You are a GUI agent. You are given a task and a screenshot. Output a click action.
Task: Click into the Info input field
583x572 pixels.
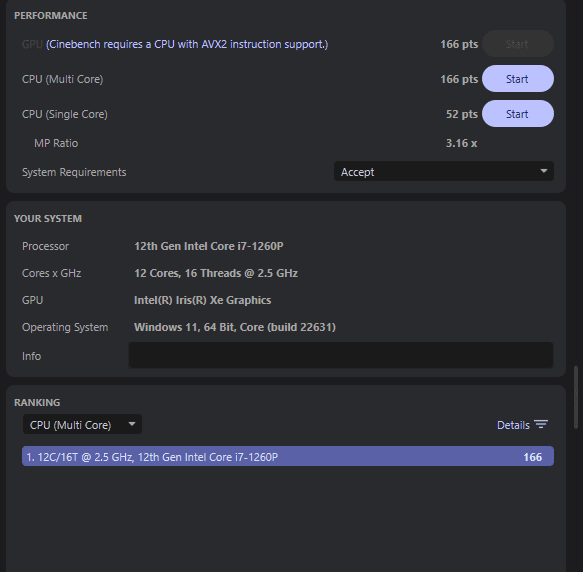(x=341, y=356)
